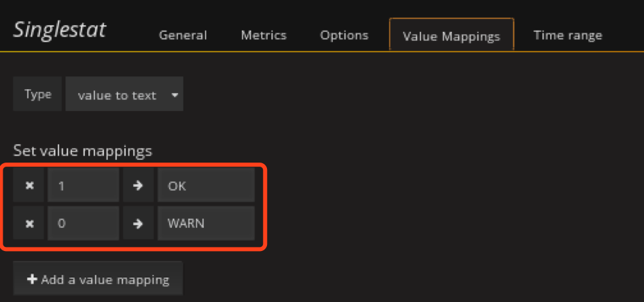This screenshot has height=302, width=644.
Task: Click the caret on the type selector
Action: point(175,95)
